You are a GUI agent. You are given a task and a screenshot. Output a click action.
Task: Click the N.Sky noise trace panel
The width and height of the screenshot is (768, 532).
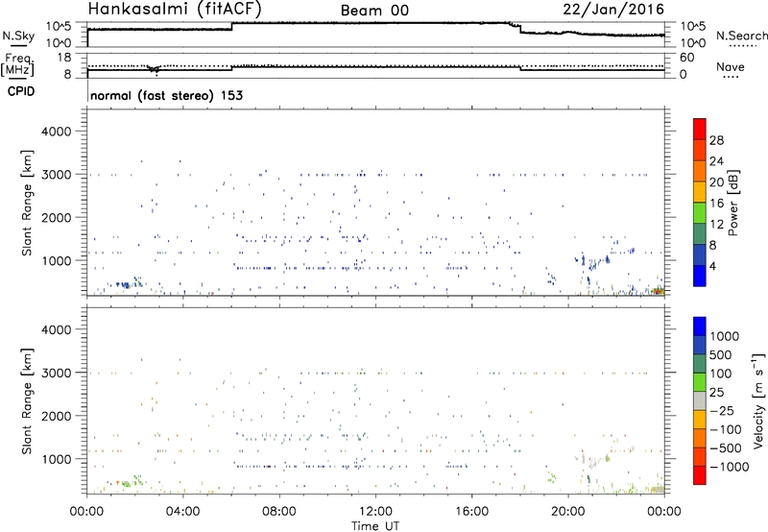[x=375, y=35]
